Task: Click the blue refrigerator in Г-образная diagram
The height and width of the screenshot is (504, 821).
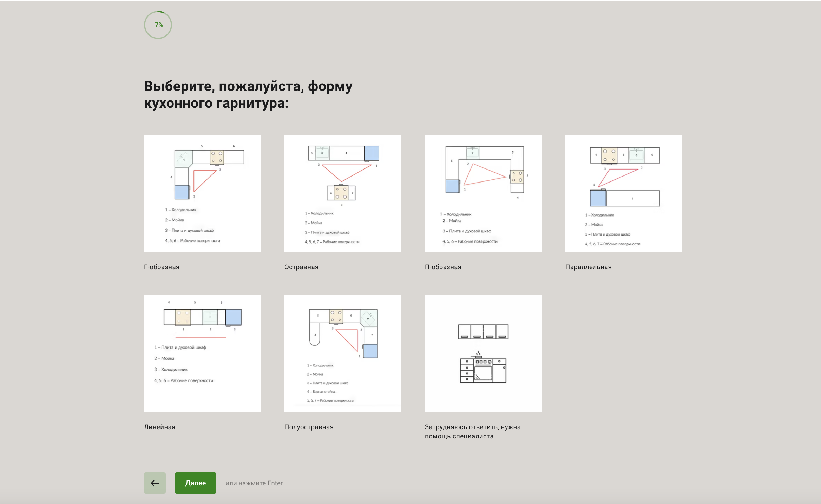Action: (x=182, y=192)
